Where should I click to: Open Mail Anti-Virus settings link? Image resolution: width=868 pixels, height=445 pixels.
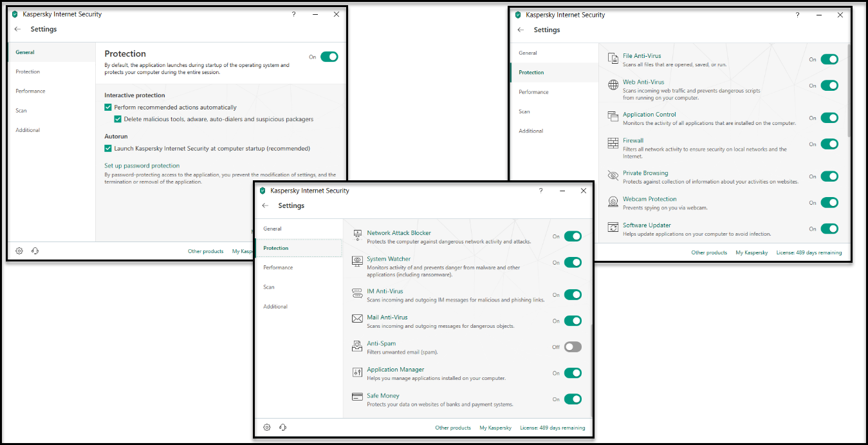pyautogui.click(x=387, y=317)
